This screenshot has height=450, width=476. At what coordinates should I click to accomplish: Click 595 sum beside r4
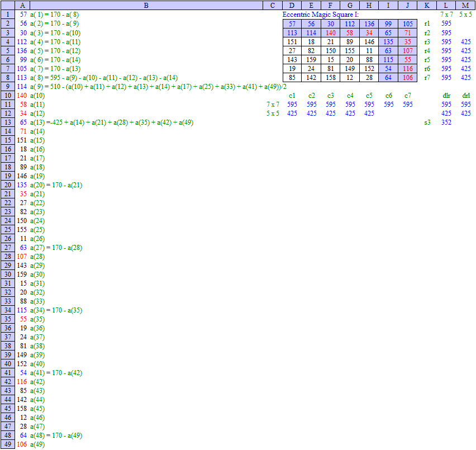pos(446,51)
